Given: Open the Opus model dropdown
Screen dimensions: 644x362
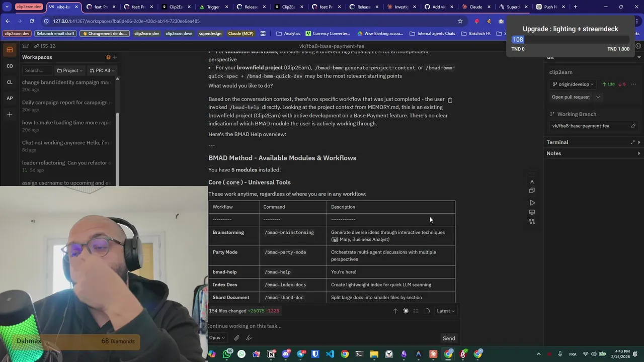Looking at the screenshot, I should click(x=217, y=338).
